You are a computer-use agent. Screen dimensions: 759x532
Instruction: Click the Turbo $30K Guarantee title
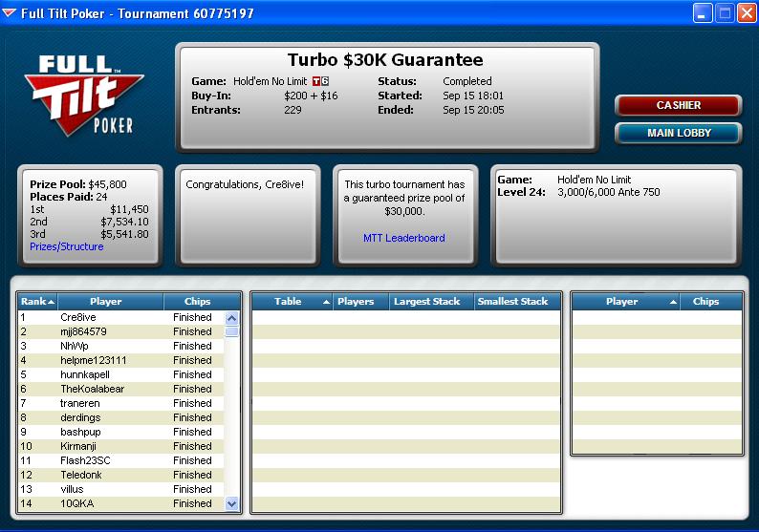385,60
